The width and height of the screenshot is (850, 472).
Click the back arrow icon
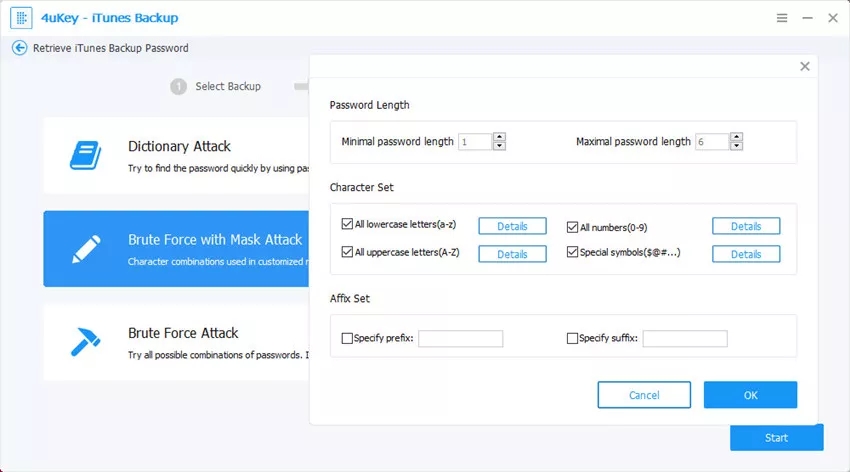coord(19,48)
